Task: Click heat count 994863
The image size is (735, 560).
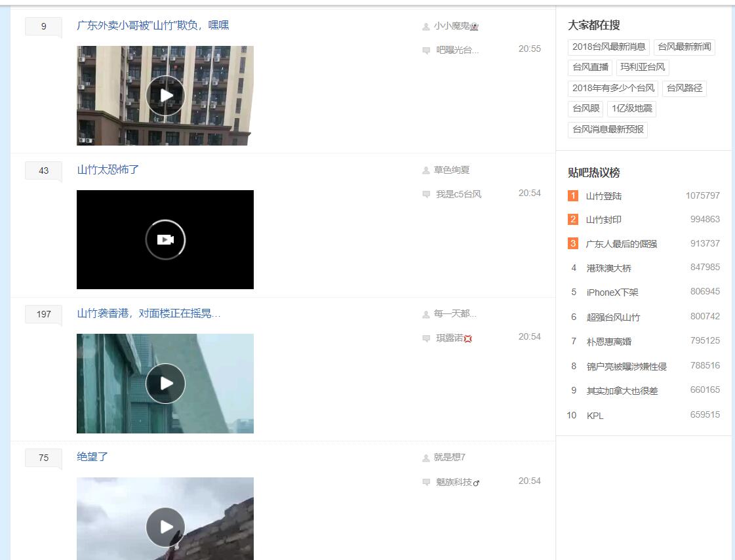Action: 705,219
